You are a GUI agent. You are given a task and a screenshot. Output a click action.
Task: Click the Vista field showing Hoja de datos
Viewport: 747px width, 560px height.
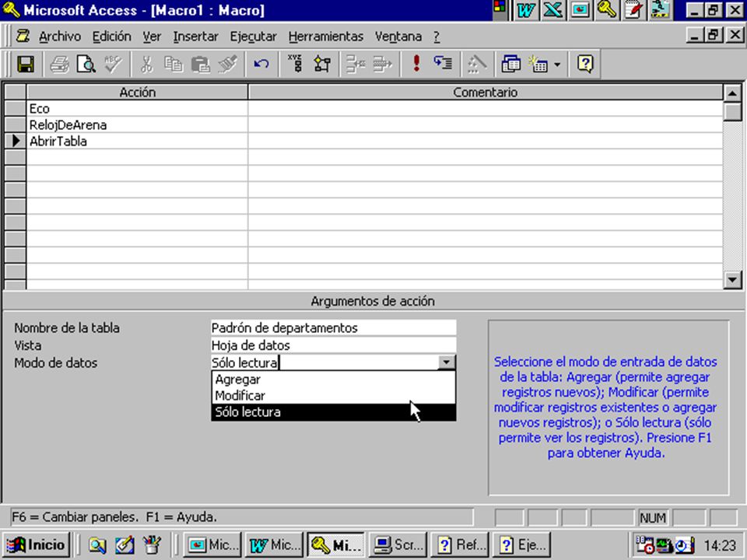[x=334, y=345]
